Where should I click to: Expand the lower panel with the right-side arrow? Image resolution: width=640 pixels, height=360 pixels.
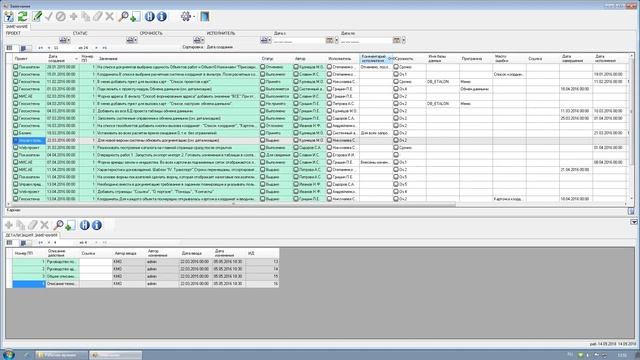click(633, 222)
